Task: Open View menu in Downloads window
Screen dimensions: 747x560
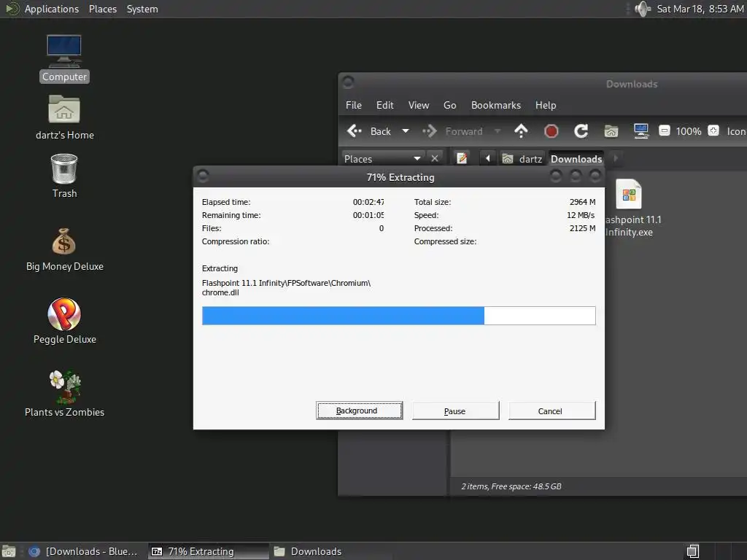Action: 418,105
